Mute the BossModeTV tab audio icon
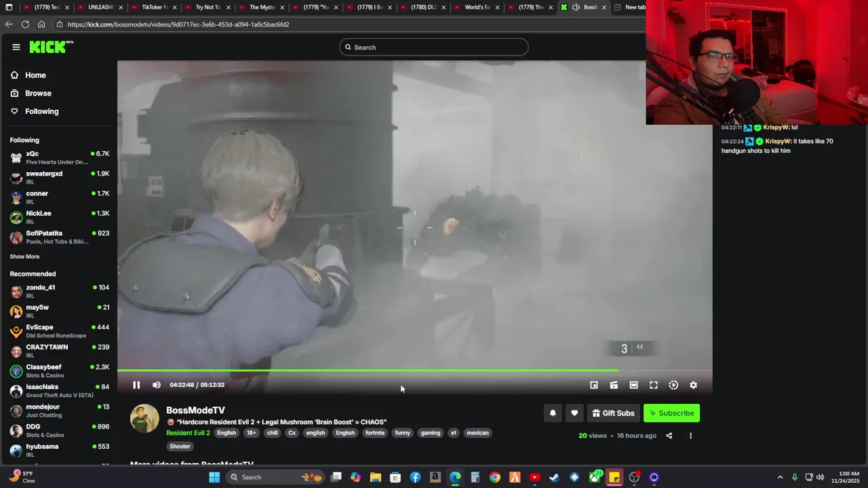Screen dimensions: 868x488 pyautogui.click(x=576, y=7)
